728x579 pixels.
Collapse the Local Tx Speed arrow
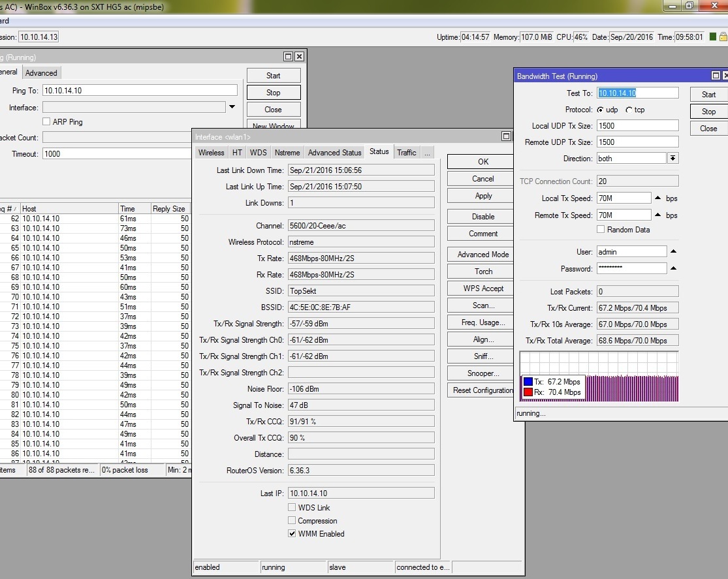click(658, 198)
